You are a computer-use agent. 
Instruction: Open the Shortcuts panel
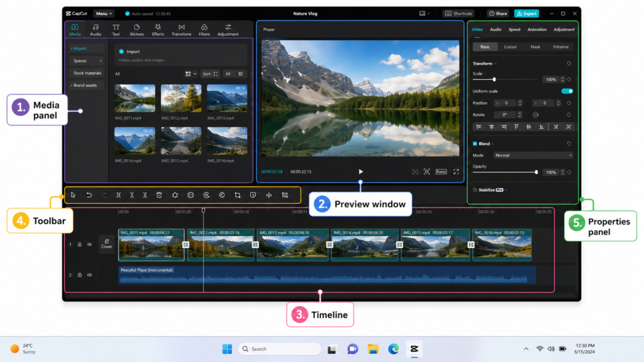coord(458,14)
